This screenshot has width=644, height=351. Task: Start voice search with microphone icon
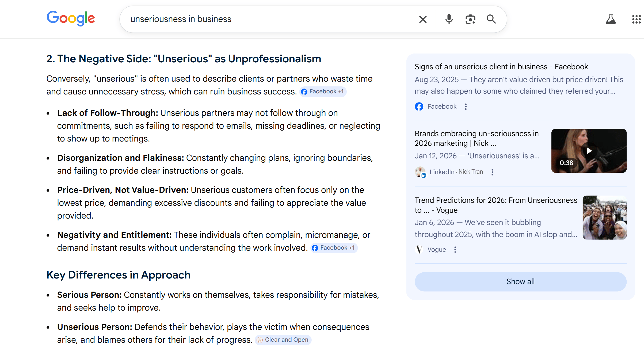(449, 19)
